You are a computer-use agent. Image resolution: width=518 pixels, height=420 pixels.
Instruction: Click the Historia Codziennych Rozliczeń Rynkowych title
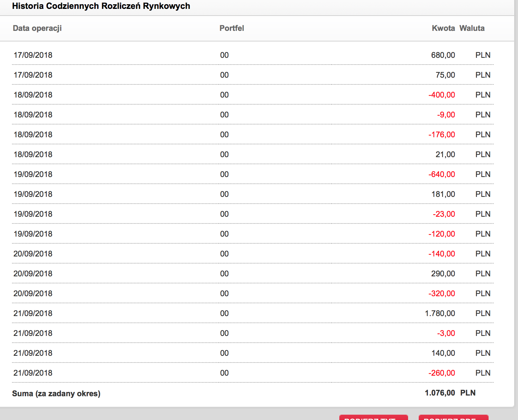click(101, 6)
